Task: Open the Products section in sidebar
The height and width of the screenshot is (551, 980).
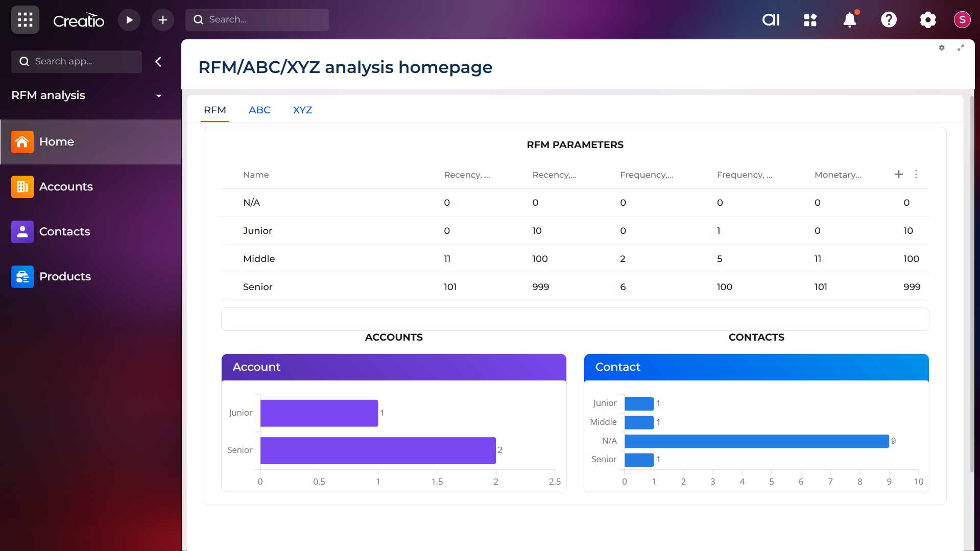Action: point(65,277)
